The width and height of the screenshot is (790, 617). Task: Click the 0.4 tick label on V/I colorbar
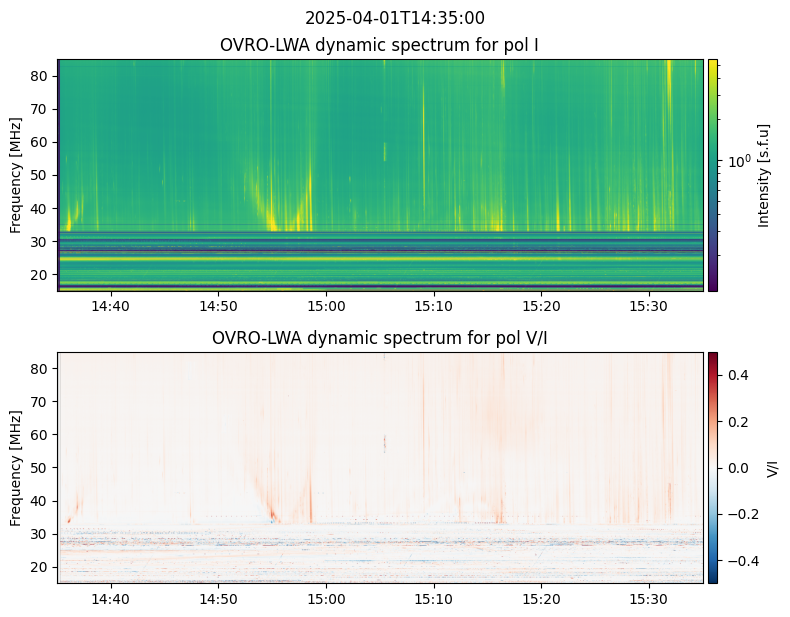738,375
